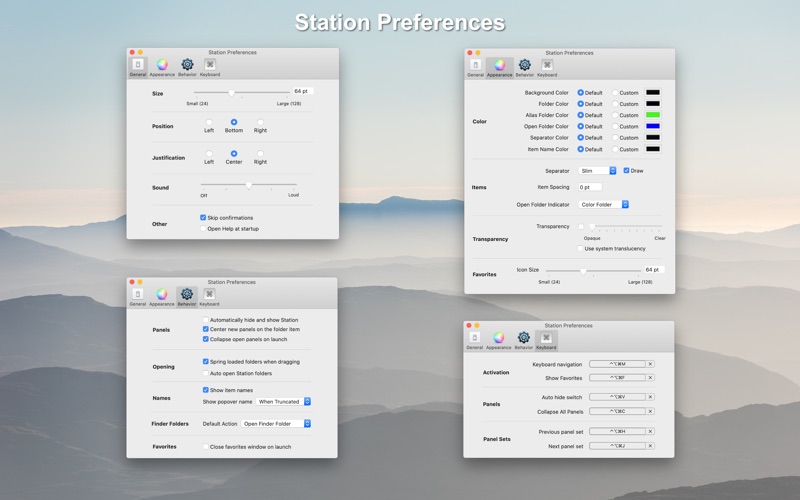
Task: Click the Transparency slider
Action: point(627,226)
